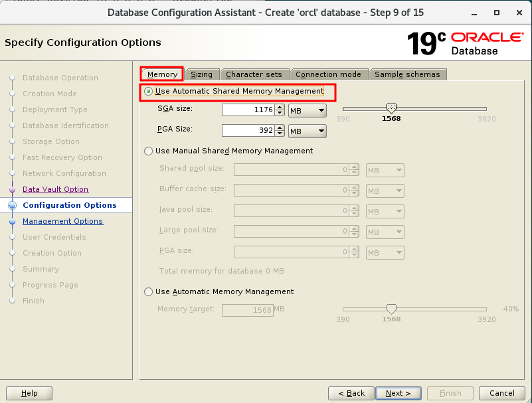
Task: Click the Cancel button
Action: pyautogui.click(x=502, y=393)
